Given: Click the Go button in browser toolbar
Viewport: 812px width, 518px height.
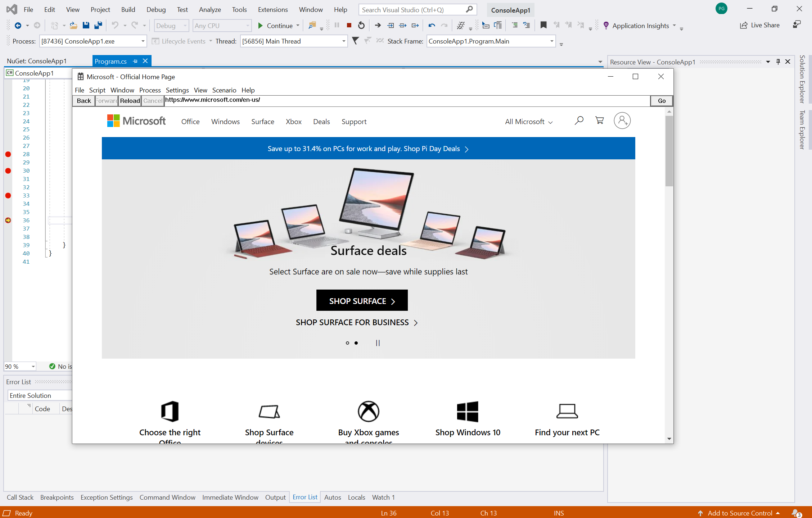Looking at the screenshot, I should tap(661, 100).
